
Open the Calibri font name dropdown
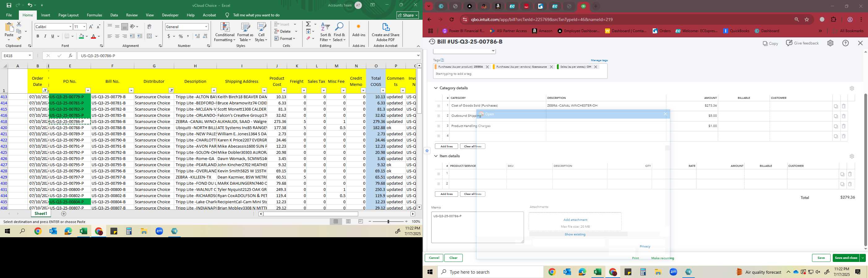[70, 27]
